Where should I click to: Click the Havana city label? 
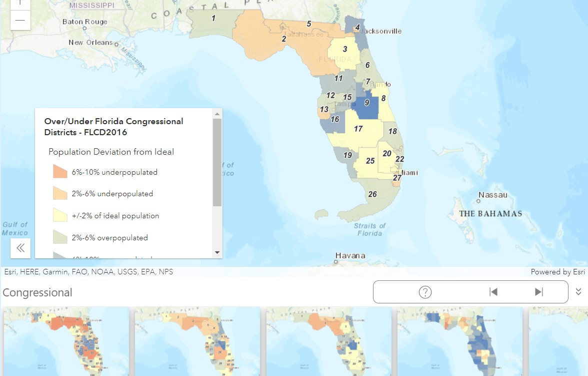pos(350,256)
